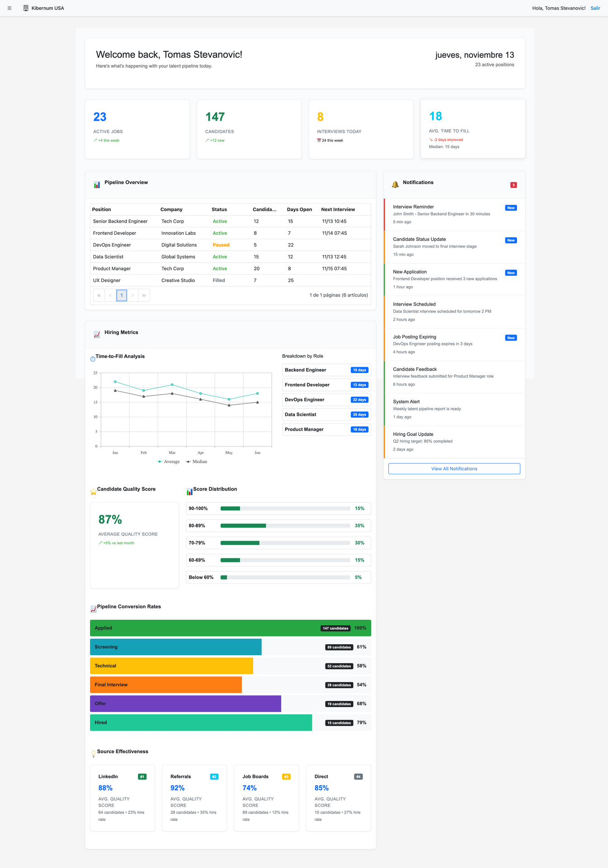Go to first page of pipeline table
Viewport: 608px width, 868px height.
[99, 295]
